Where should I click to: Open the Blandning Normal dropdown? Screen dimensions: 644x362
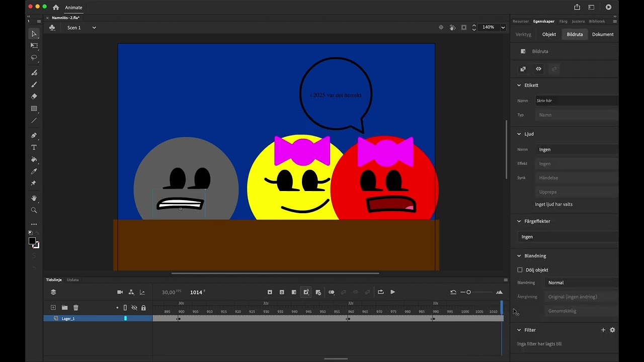[x=582, y=283]
